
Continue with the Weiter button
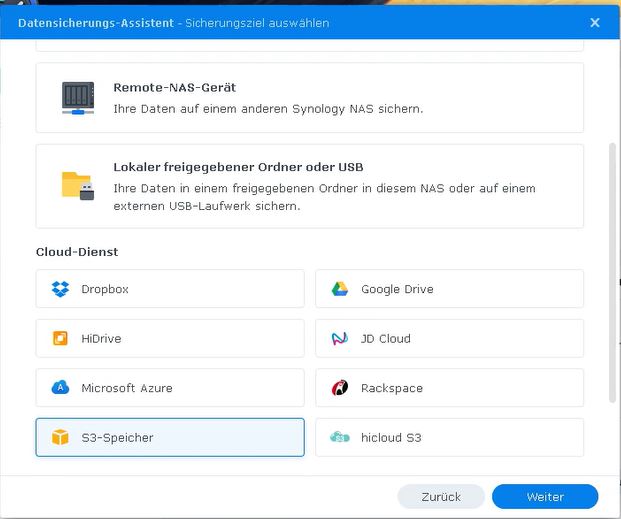point(545,496)
